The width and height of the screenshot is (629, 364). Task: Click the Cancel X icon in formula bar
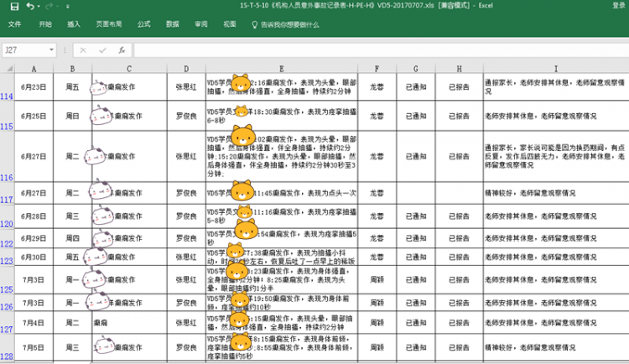pos(83,50)
